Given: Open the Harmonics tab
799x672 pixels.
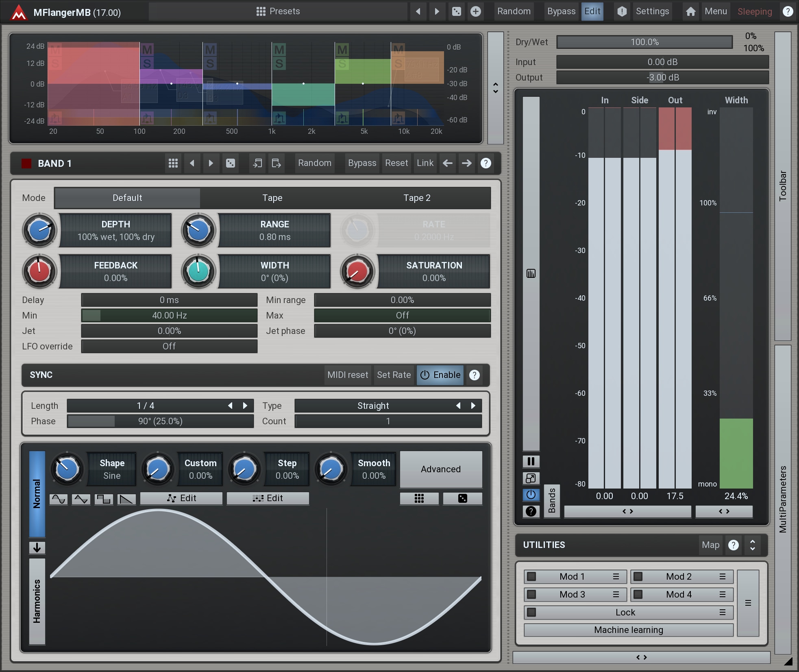Looking at the screenshot, I should coord(37,601).
